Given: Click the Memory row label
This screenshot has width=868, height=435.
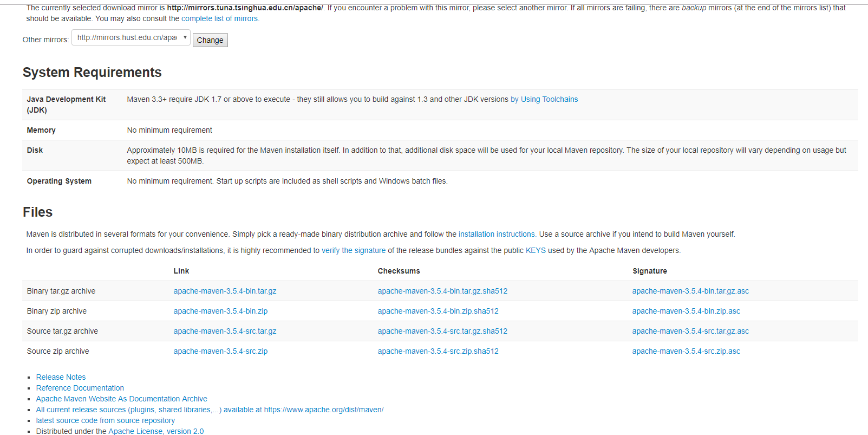Looking at the screenshot, I should tap(41, 130).
